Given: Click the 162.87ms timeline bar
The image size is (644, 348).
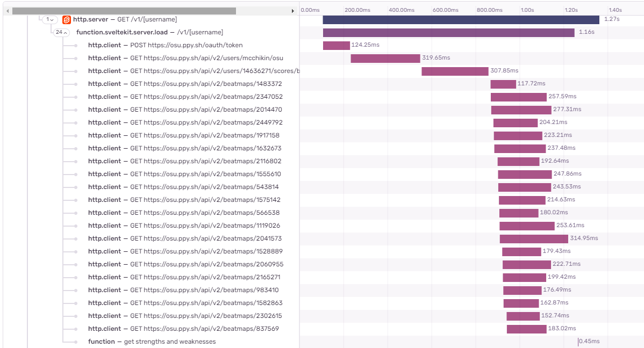Looking at the screenshot, I should (521, 303).
